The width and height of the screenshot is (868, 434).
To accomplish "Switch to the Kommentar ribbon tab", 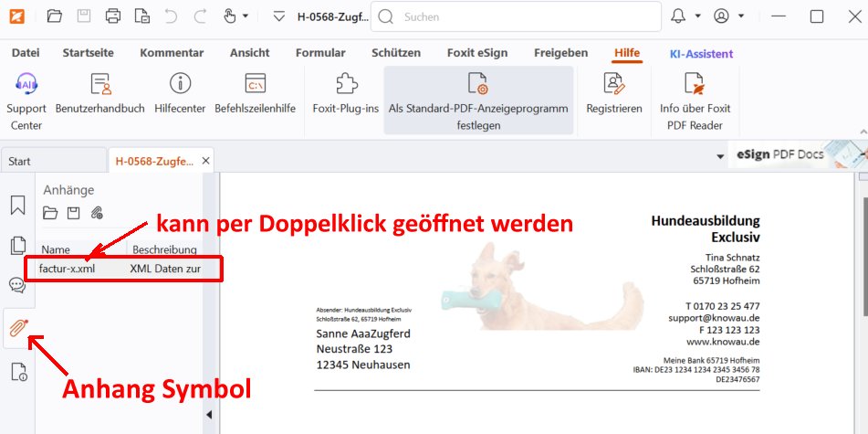I will pyautogui.click(x=173, y=53).
